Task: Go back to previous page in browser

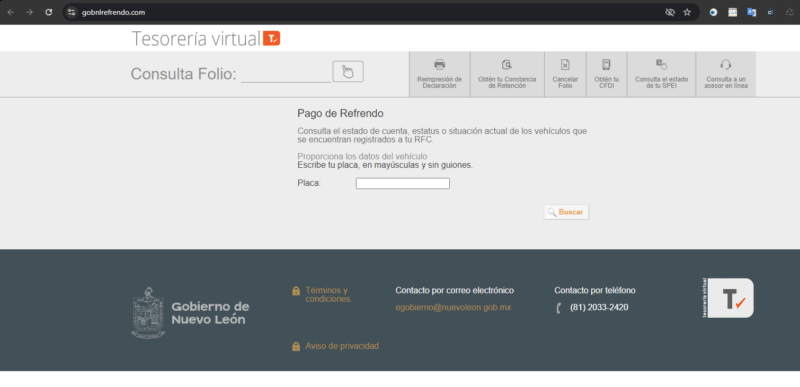Action: (x=11, y=12)
